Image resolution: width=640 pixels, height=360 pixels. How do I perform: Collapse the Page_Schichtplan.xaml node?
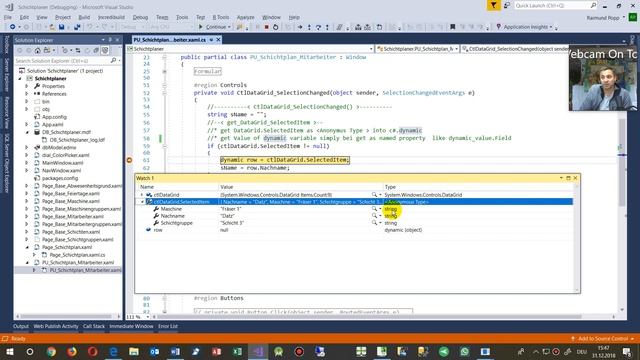27,247
